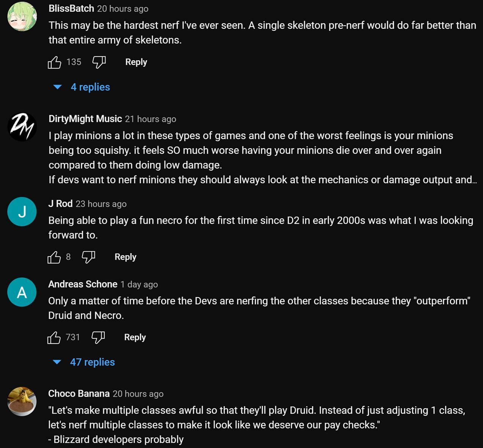Click the 1 day ago timestamp
This screenshot has width=483, height=448.
point(139,285)
